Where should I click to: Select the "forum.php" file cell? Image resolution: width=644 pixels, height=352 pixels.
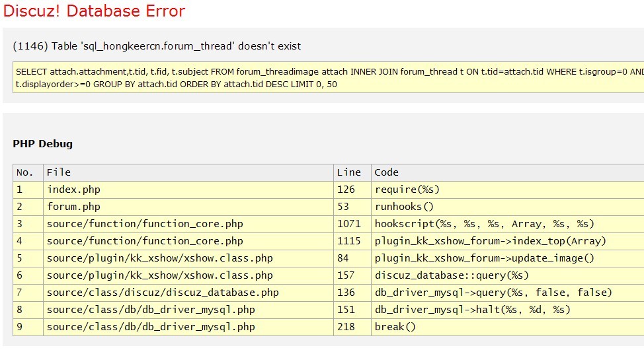pos(188,207)
